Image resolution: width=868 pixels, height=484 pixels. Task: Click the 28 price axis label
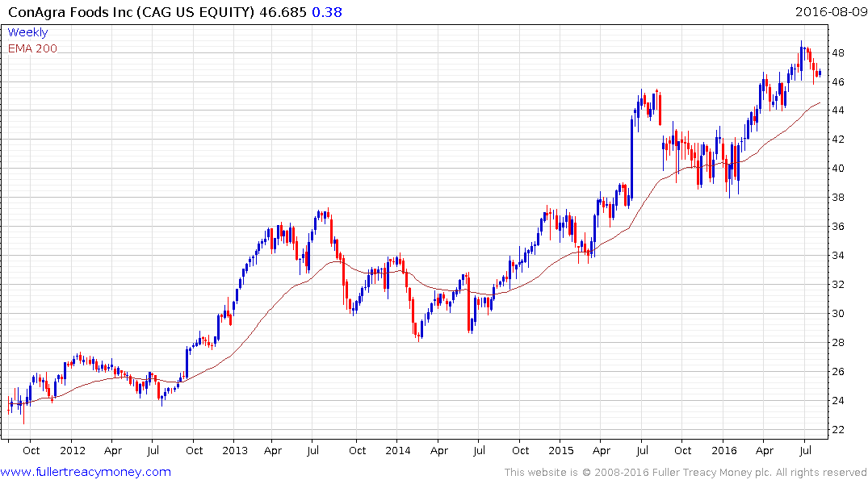[837, 343]
